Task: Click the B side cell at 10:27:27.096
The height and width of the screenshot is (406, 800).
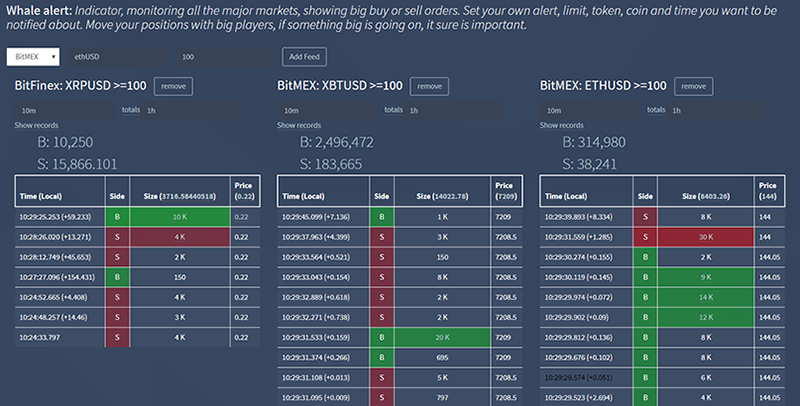Action: (x=117, y=277)
